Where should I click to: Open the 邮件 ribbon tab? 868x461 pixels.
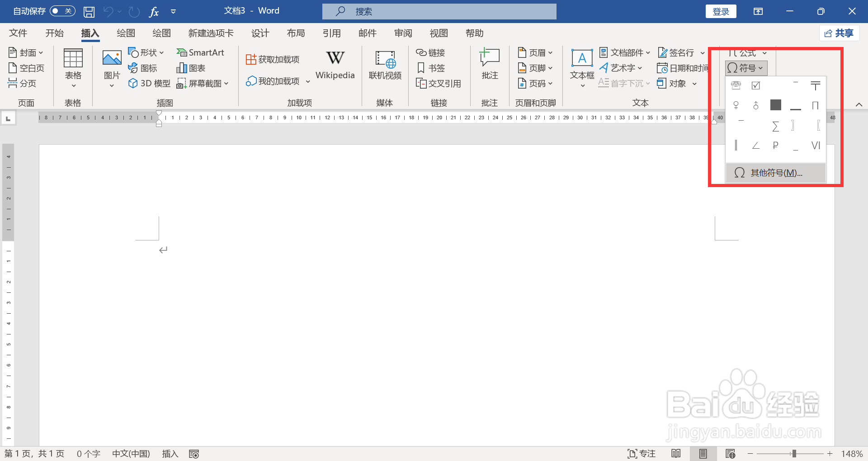click(367, 33)
